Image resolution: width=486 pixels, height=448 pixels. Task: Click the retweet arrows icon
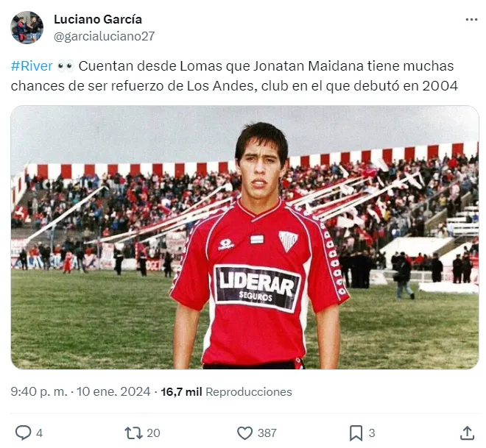point(133,433)
